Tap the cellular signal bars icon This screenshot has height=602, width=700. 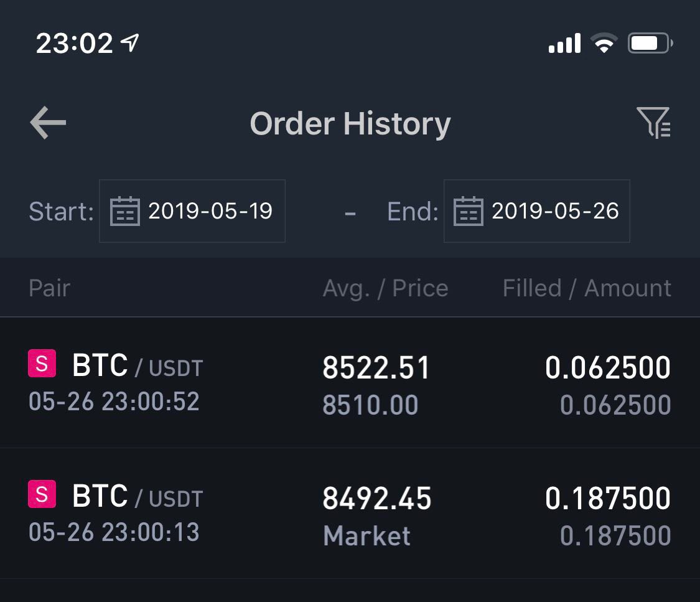click(x=565, y=44)
